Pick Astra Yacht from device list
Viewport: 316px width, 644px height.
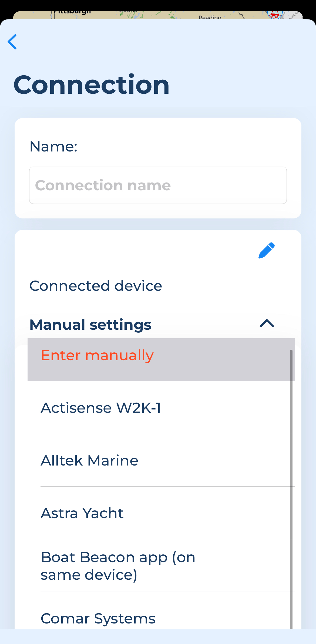[168, 513]
